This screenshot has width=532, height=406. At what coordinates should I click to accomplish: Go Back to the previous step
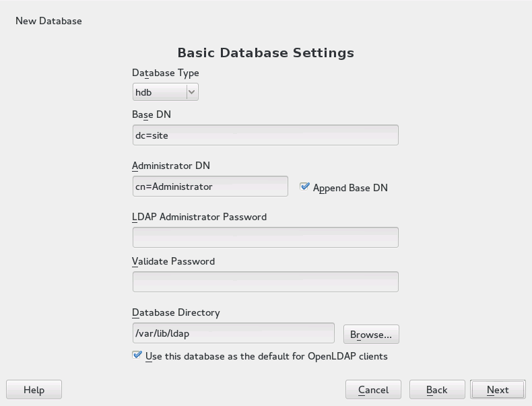tap(436, 390)
